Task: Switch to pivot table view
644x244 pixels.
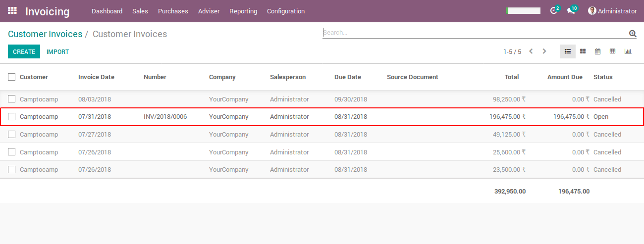Action: pyautogui.click(x=613, y=51)
